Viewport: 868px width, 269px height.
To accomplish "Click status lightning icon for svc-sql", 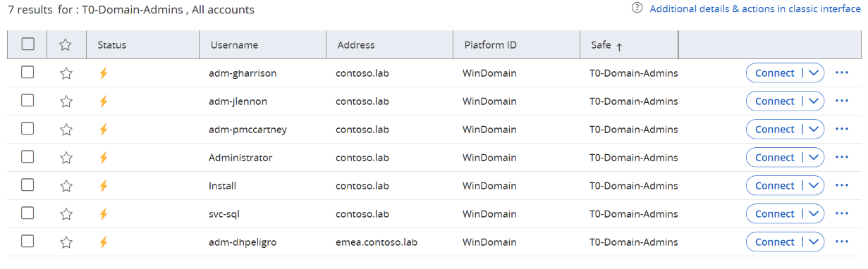I will pyautogui.click(x=103, y=214).
